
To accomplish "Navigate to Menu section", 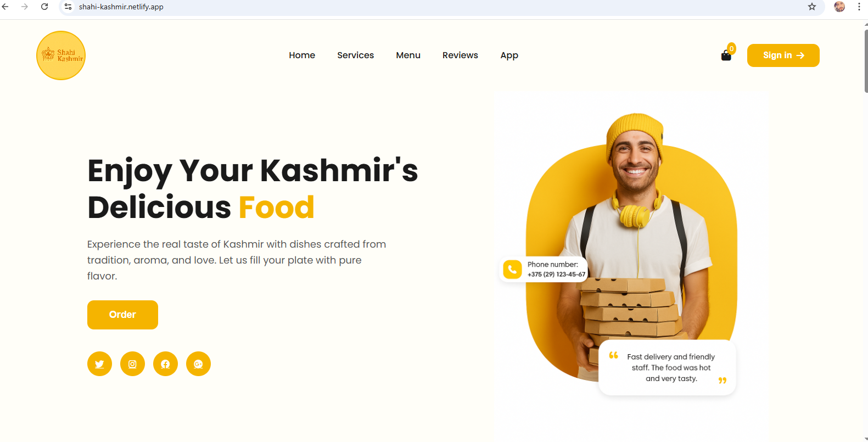I will (408, 55).
